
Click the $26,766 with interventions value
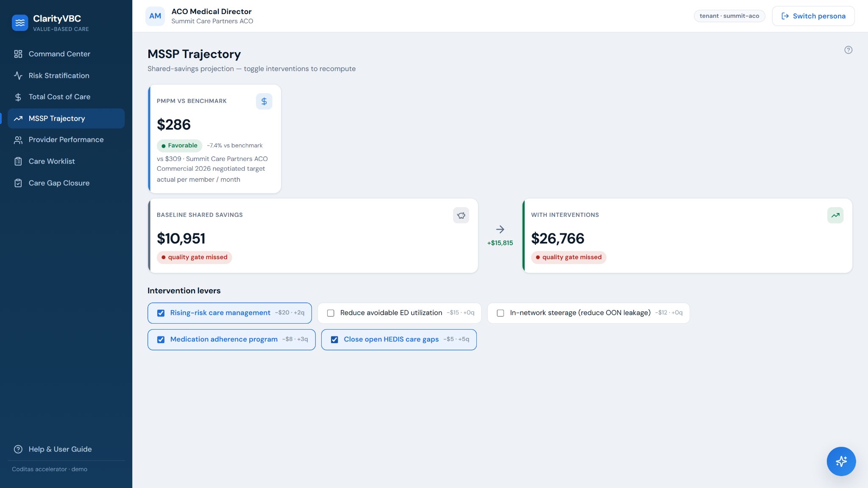[557, 238]
